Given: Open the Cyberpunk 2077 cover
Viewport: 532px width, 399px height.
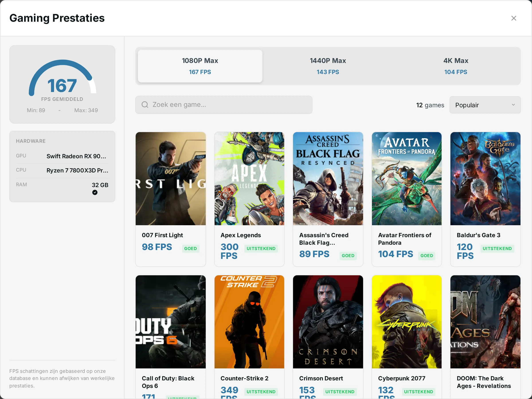Looking at the screenshot, I should pos(407,322).
